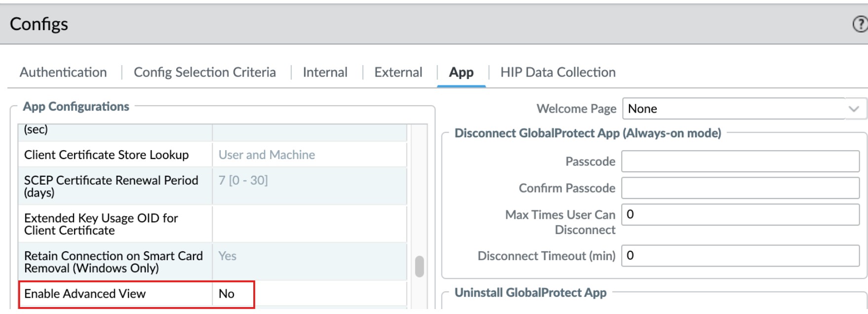Viewport: 868px width, 314px height.
Task: Go to the Internal tab
Action: click(x=325, y=73)
